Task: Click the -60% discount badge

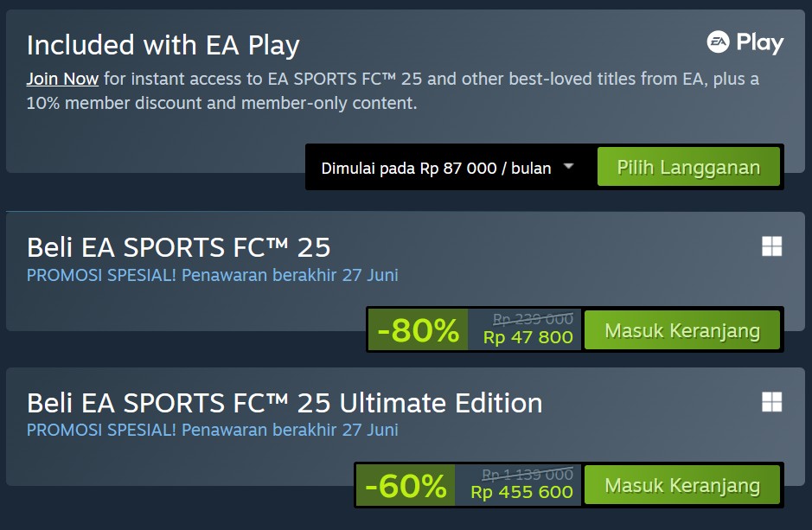Action: point(406,486)
